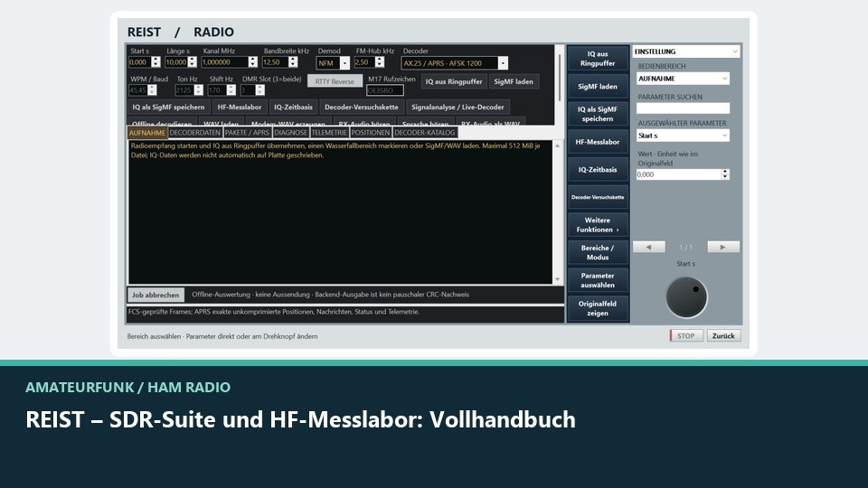Click the Job abbrechen button
Viewport: 868px width, 488px height.
click(156, 295)
